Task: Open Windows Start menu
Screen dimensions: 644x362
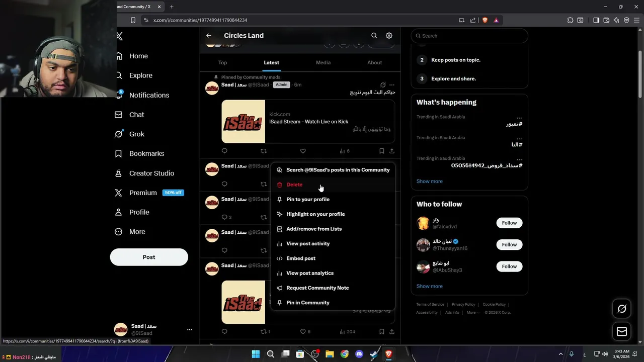Action: (x=256, y=354)
